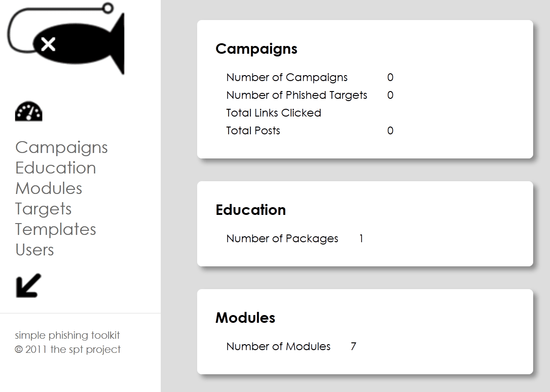The width and height of the screenshot is (550, 392).
Task: Go to Education in the sidebar
Action: click(x=56, y=168)
